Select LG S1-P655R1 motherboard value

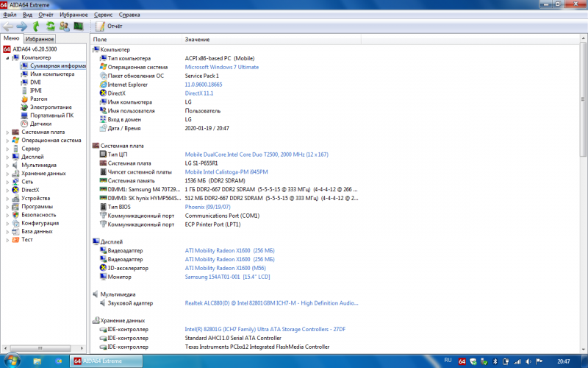click(x=201, y=163)
